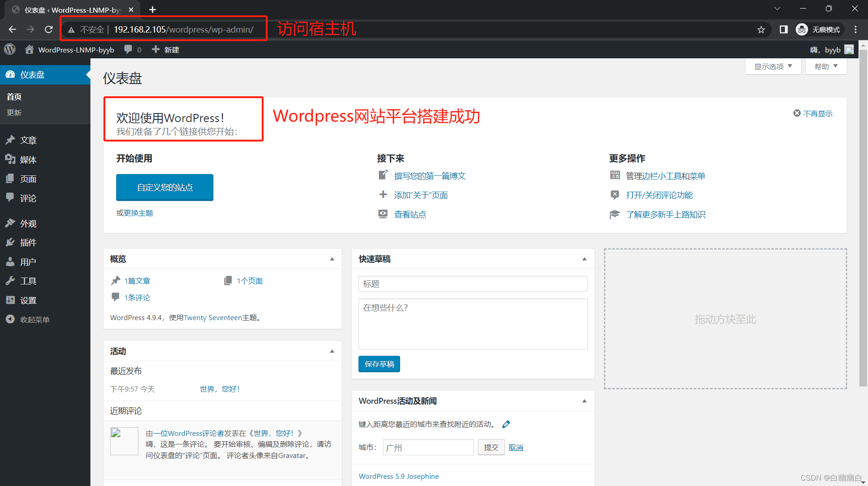Open 管理边栏小工具和菜单 link
Viewport: 868px width, 486px height.
(665, 176)
